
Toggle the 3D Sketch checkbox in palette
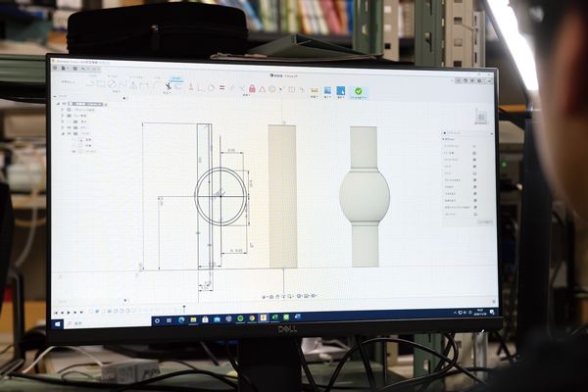tap(475, 215)
